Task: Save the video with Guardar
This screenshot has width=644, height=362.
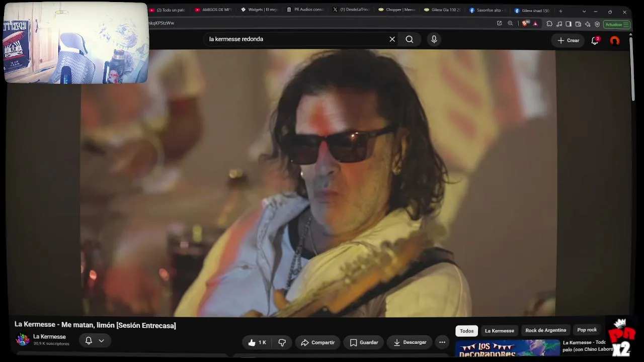Action: [x=364, y=342]
